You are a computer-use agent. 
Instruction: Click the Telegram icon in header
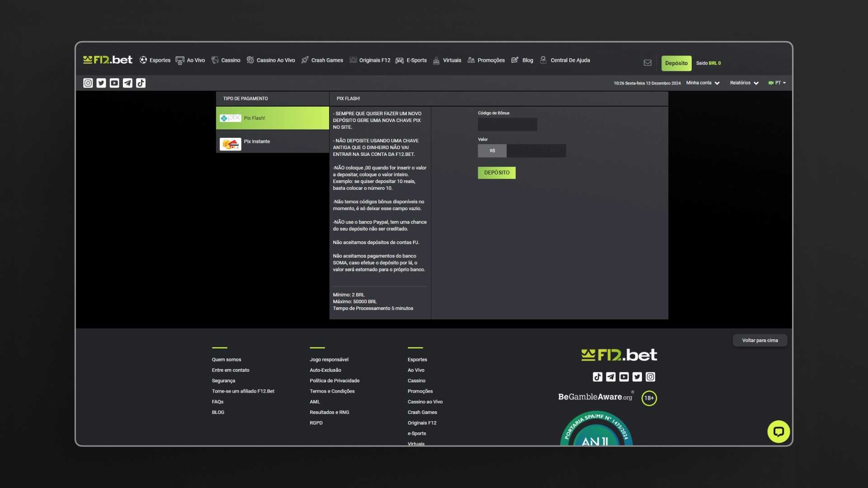[x=127, y=83]
